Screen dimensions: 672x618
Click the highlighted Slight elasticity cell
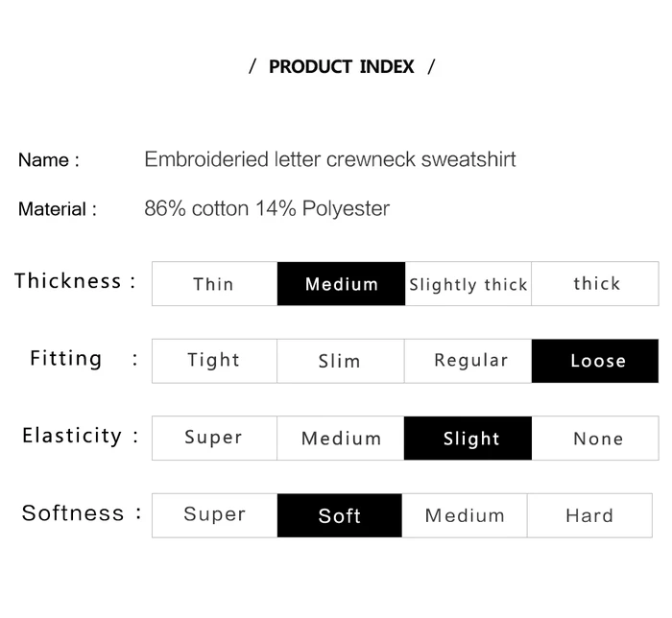click(x=470, y=439)
